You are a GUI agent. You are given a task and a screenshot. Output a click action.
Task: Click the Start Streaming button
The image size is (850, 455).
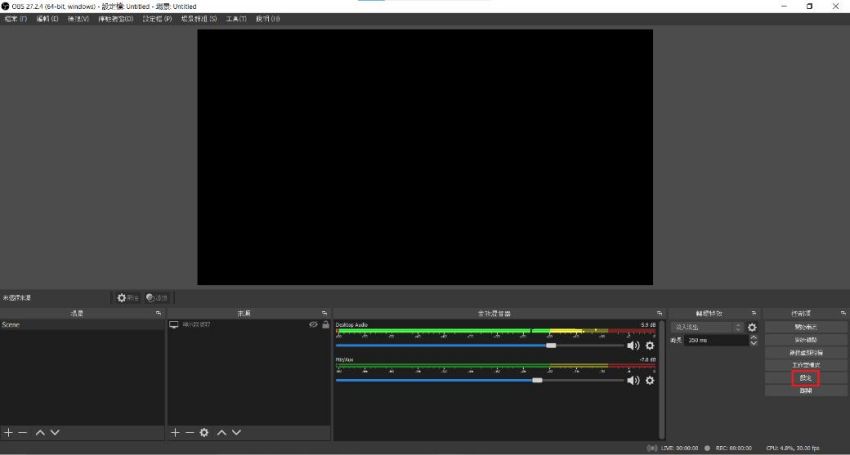805,327
